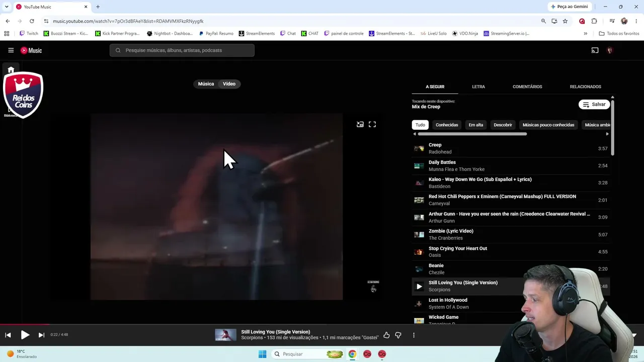Viewport: 644px width, 362px height.
Task: Open the weather widget on the taskbar
Action: [21, 354]
